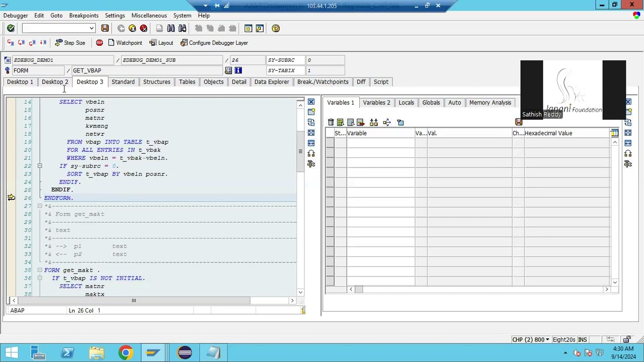Open the Miscellaneous menu
Screen dimensions: 644x362
pyautogui.click(x=149, y=16)
